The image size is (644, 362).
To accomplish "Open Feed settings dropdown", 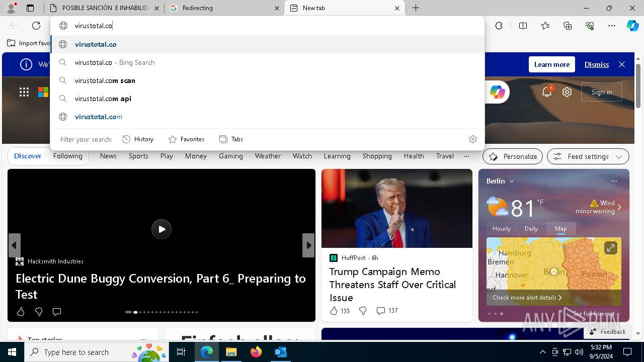I will [x=588, y=156].
